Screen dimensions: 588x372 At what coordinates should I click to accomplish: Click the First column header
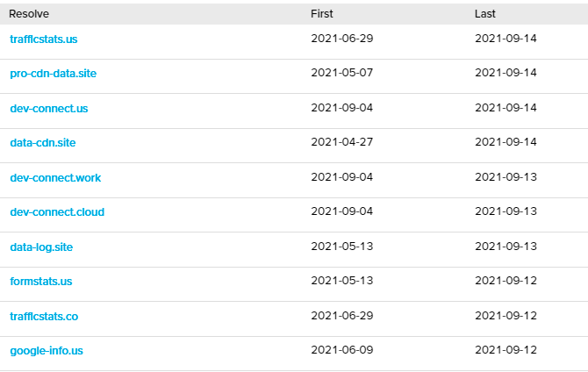(322, 14)
